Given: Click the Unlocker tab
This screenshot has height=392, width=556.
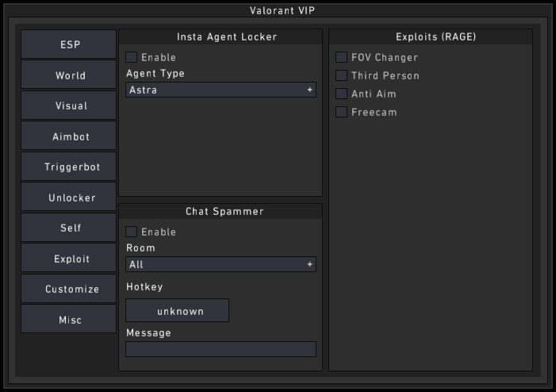Looking at the screenshot, I should click(x=69, y=198).
